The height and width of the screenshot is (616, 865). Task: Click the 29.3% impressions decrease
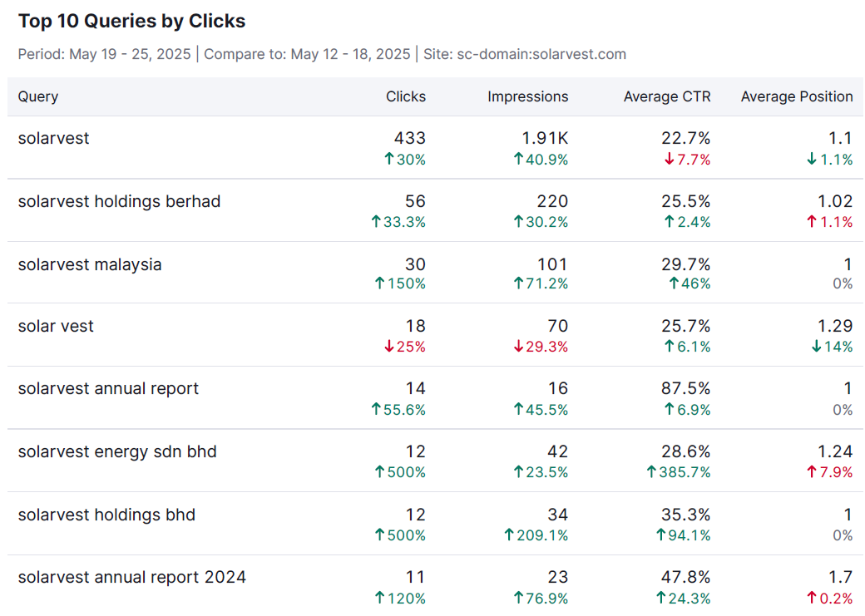[541, 347]
